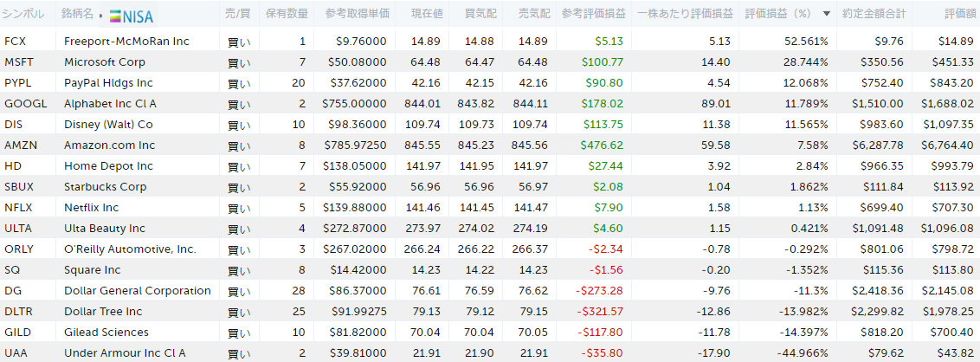Viewport: 980px width, 362px height.
Task: Click the 買い cell in MSFT row
Action: pyautogui.click(x=239, y=62)
